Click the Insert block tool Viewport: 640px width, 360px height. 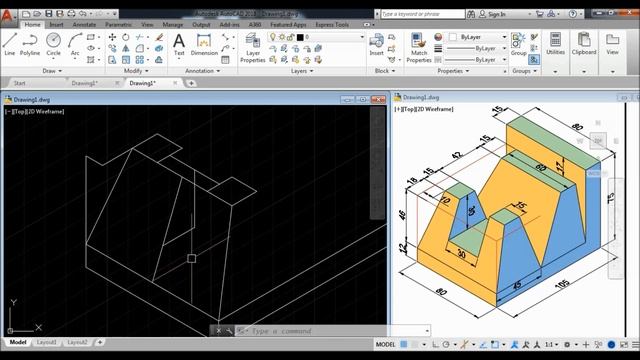pyautogui.click(x=376, y=45)
